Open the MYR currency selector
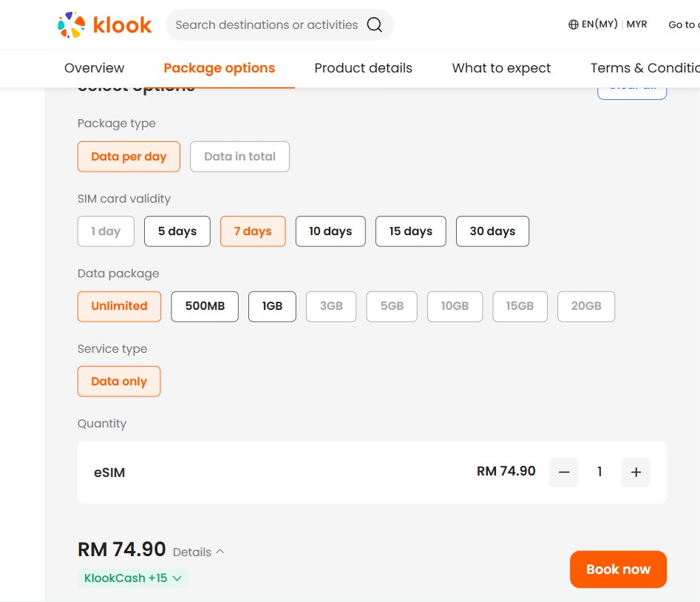Viewport: 700px width, 602px height. coord(636,24)
